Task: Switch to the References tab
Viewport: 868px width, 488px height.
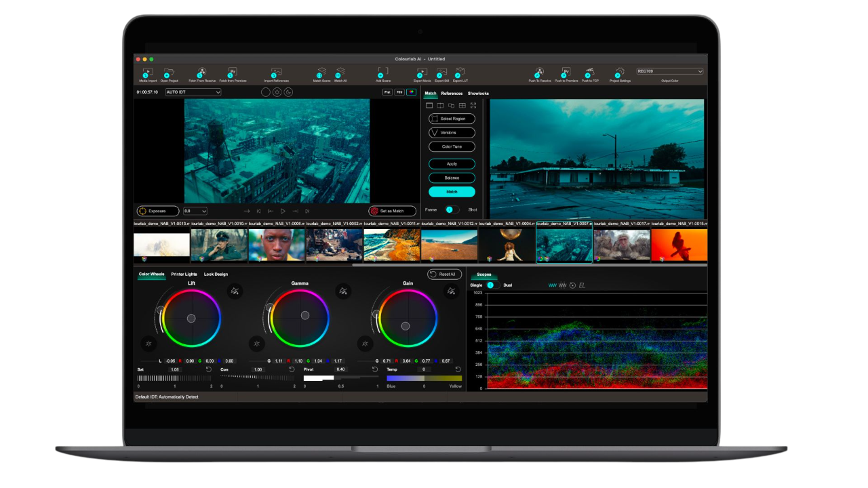Action: tap(452, 94)
